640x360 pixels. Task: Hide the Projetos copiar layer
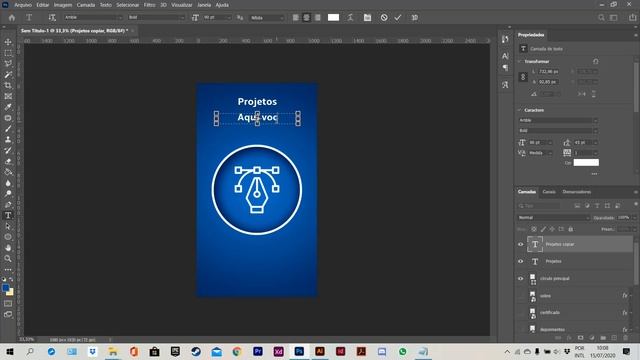pyautogui.click(x=520, y=244)
